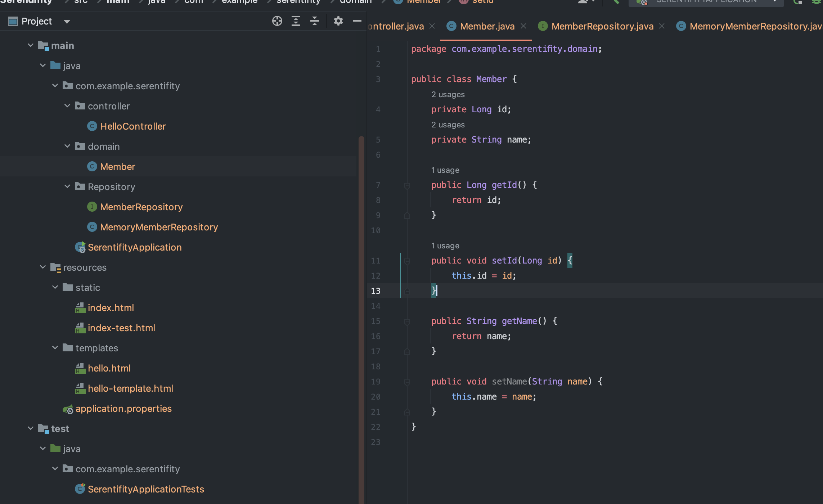The image size is (823, 504).
Task: Collapse the main folder
Action: pyautogui.click(x=31, y=45)
